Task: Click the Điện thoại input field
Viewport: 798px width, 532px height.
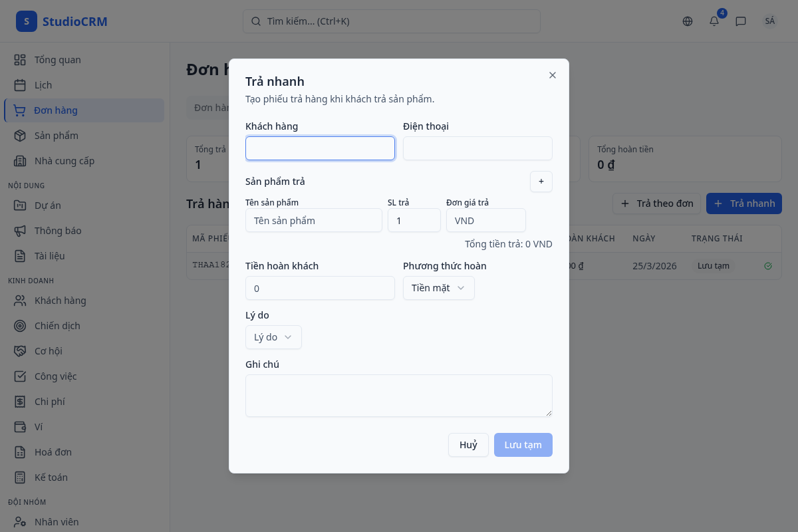Action: [477, 148]
